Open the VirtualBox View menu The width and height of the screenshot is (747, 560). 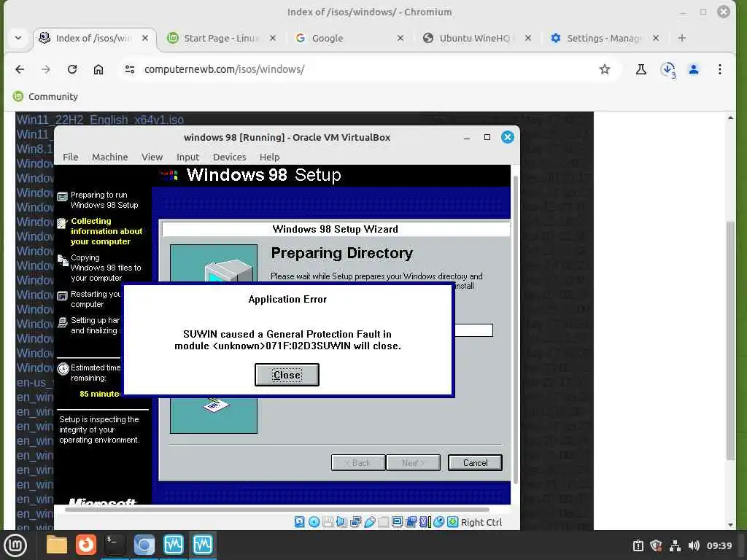(152, 157)
